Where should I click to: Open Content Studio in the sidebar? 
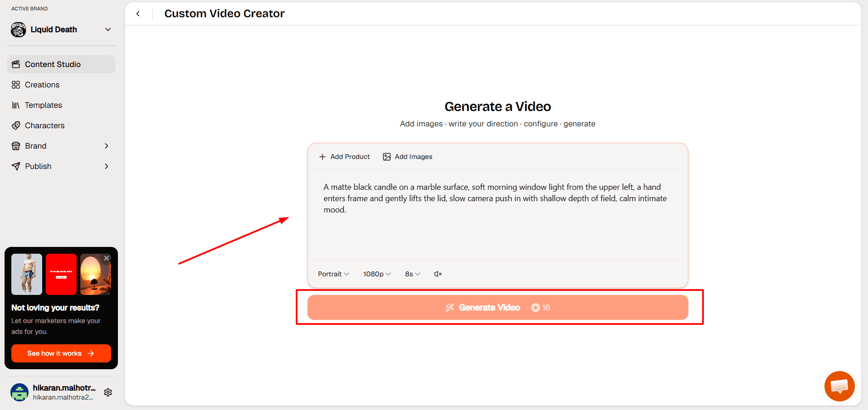click(x=61, y=64)
